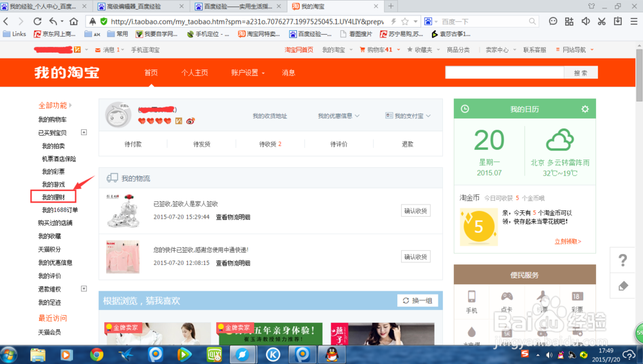Expand 卖家中心 dropdown
This screenshot has width=643, height=364.
point(501,50)
